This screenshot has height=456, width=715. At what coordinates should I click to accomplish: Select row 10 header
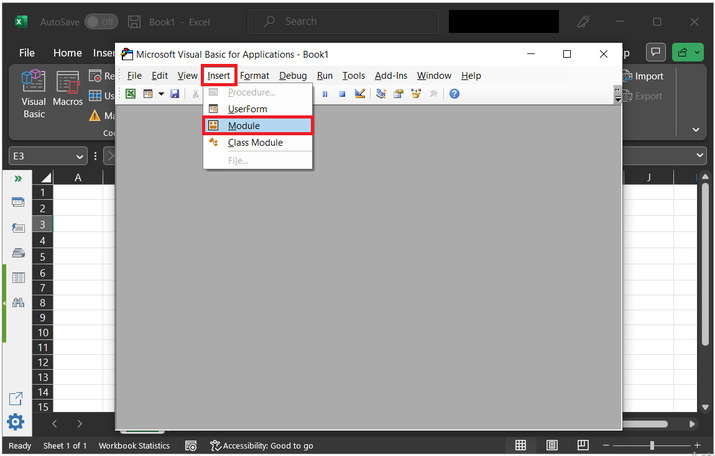pyautogui.click(x=42, y=332)
